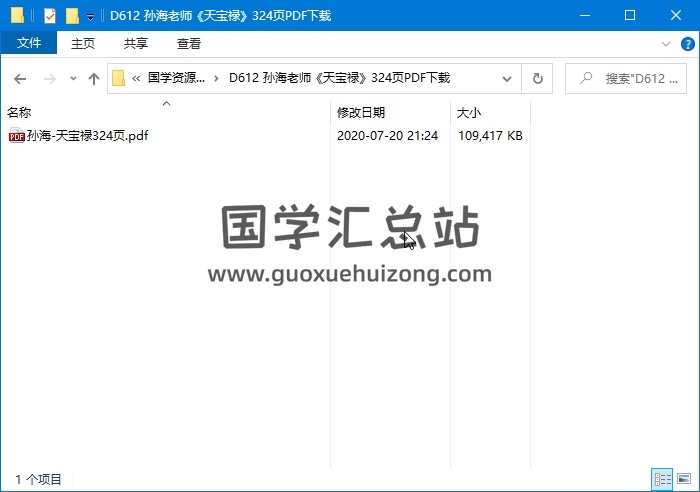Maximize the Explorer window

(x=630, y=15)
